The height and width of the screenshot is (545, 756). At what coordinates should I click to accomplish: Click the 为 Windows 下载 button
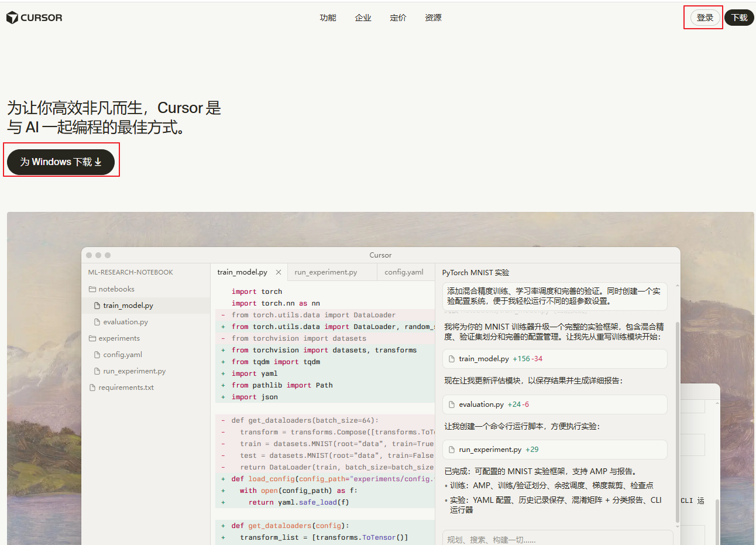coord(61,162)
